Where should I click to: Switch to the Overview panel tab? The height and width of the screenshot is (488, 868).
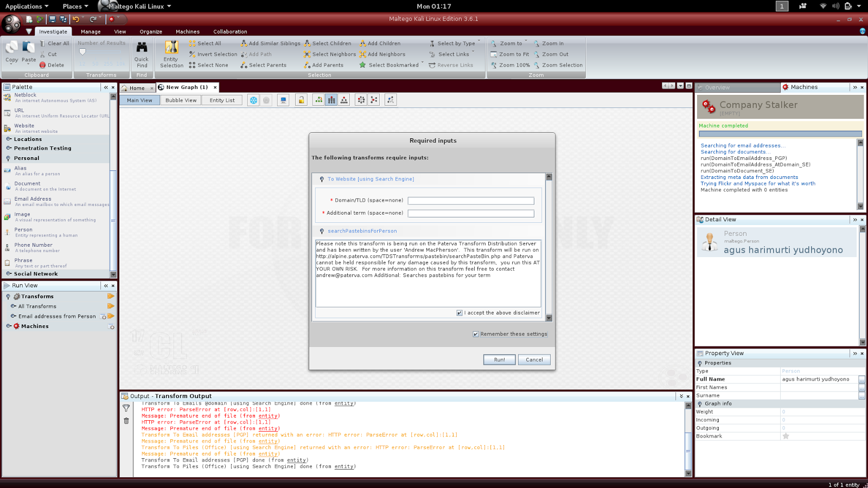coord(738,87)
